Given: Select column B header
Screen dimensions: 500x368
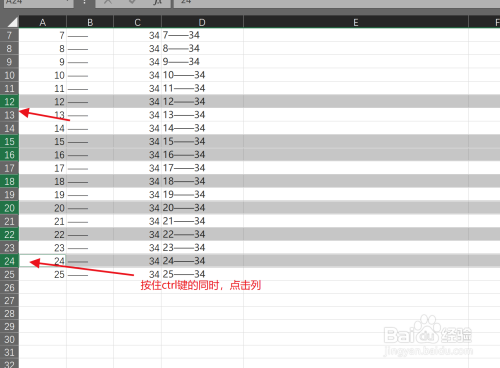Looking at the screenshot, I should (90, 22).
